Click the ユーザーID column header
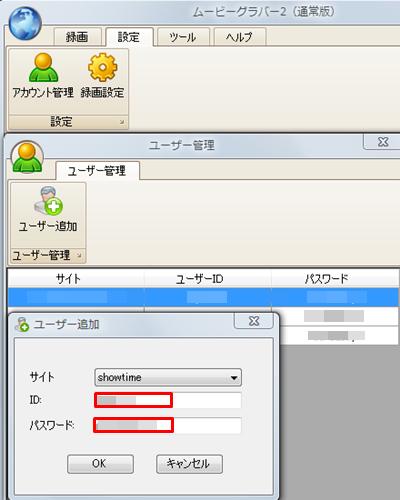The image size is (400, 500). (208, 279)
